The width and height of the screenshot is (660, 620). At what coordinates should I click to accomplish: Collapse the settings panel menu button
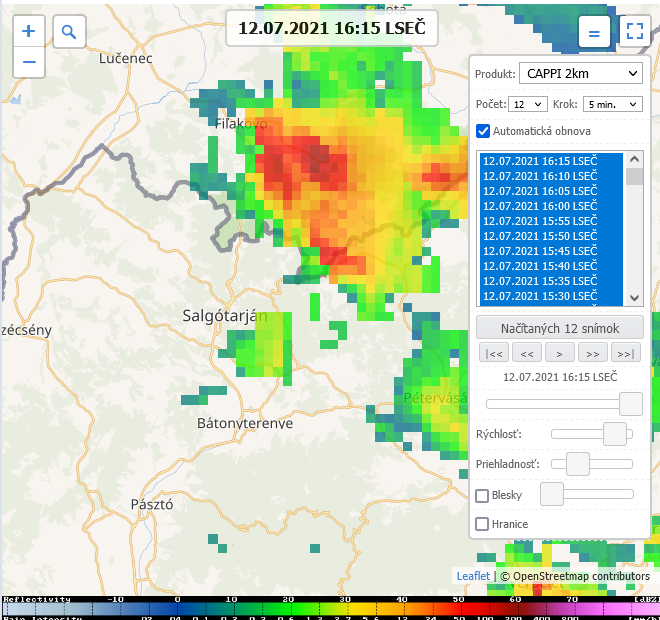click(593, 32)
